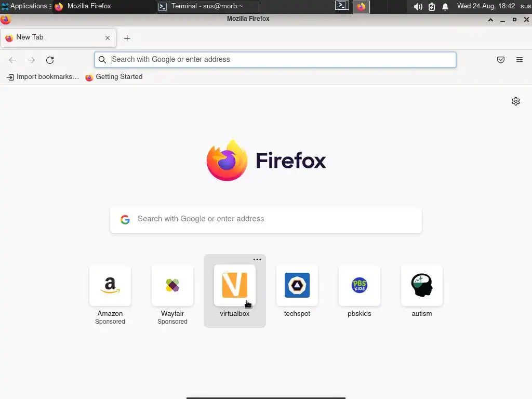Viewport: 532px width, 399px height.
Task: Click the battery power icon in panel
Action: tap(432, 6)
